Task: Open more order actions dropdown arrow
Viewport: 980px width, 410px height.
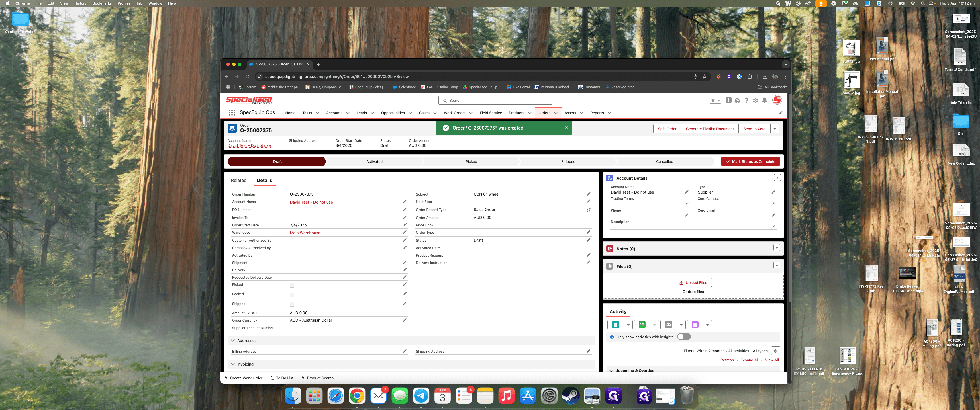Action: coord(775,129)
